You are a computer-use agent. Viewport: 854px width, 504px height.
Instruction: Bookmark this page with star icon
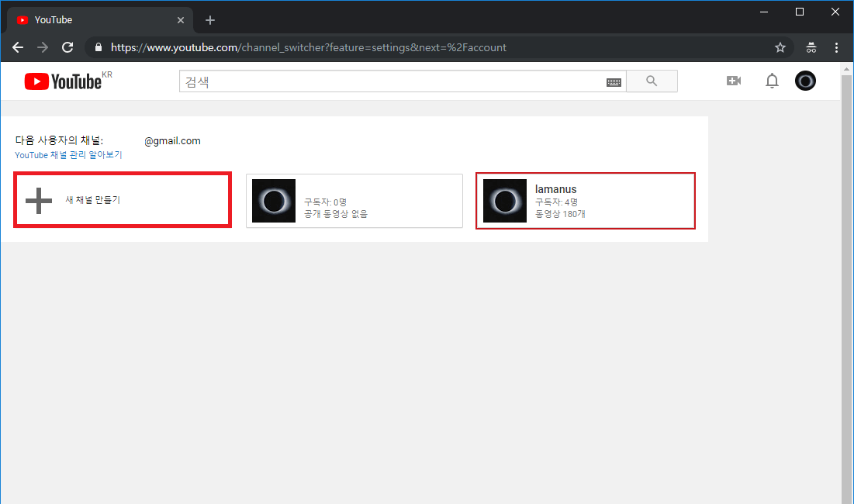(x=780, y=47)
